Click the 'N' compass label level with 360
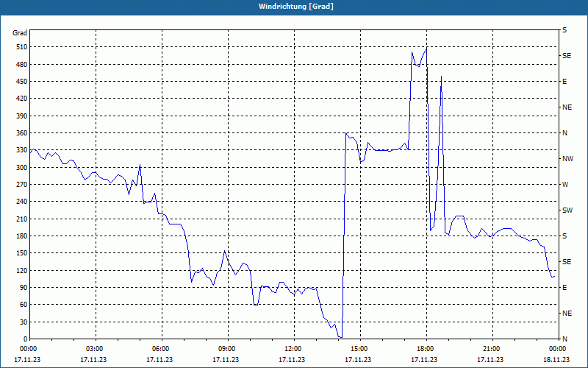Screen dimensions: 588x368 565,133
